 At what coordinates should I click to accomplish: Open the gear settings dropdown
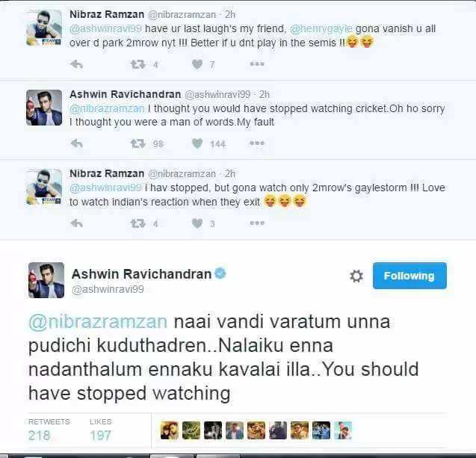coord(356,276)
